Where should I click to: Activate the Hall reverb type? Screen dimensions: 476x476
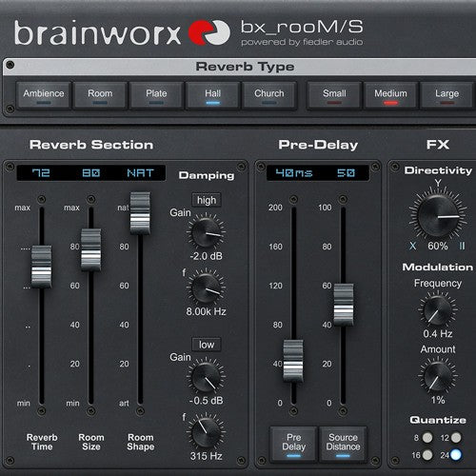(x=212, y=95)
